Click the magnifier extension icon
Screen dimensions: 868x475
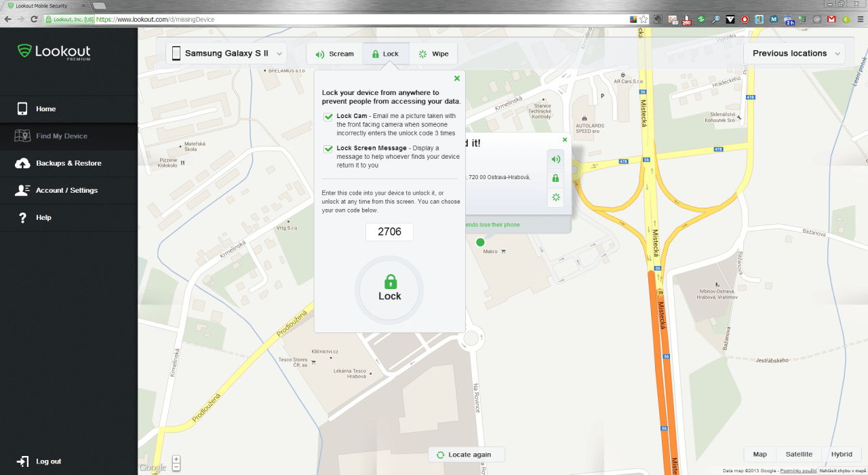[x=715, y=20]
